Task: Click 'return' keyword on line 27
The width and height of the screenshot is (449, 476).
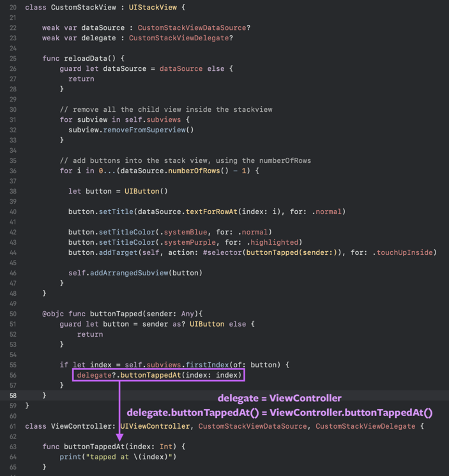Action: 81,79
